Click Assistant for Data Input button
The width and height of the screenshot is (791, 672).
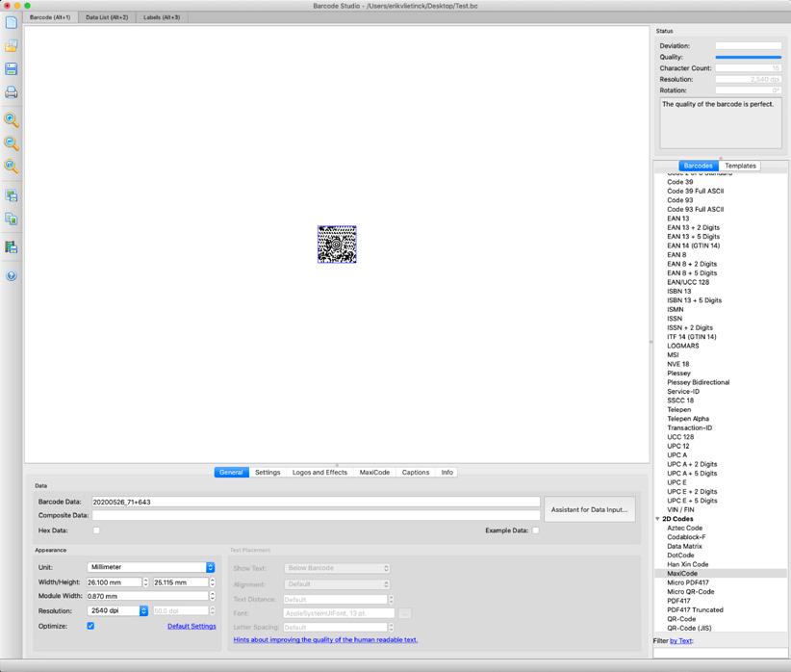589,510
